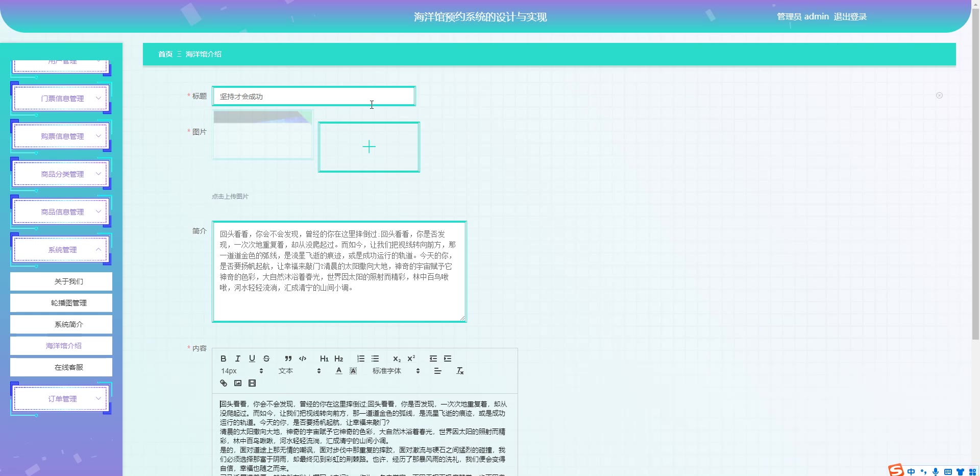Open the 系统简介 menu item
The image size is (980, 476).
(x=61, y=324)
